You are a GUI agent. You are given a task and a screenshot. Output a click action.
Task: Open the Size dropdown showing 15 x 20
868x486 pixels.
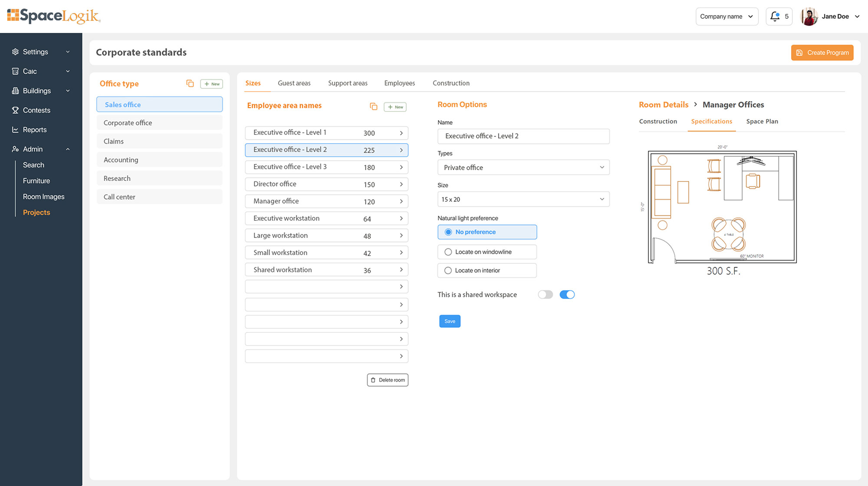(523, 199)
